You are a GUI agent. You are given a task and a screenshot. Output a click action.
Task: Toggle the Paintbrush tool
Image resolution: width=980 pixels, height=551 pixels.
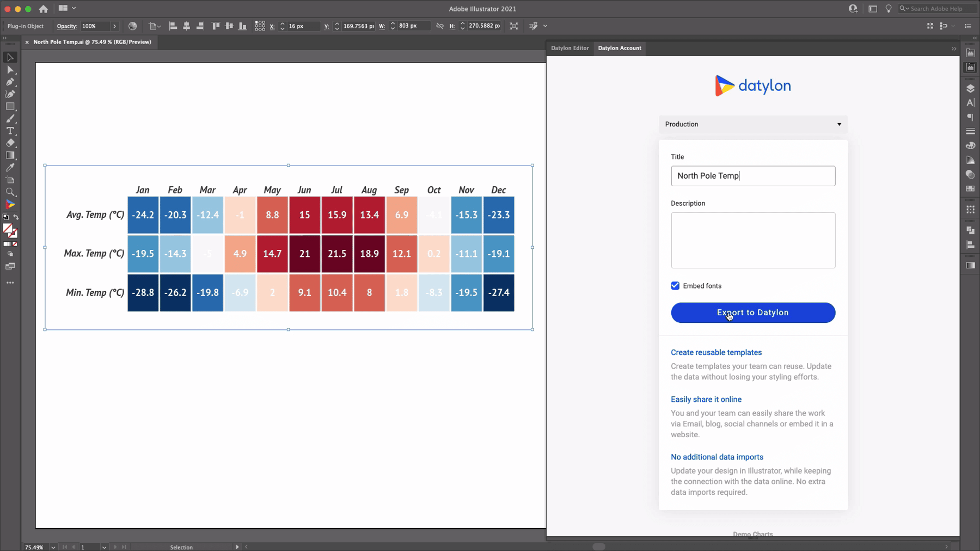(10, 119)
